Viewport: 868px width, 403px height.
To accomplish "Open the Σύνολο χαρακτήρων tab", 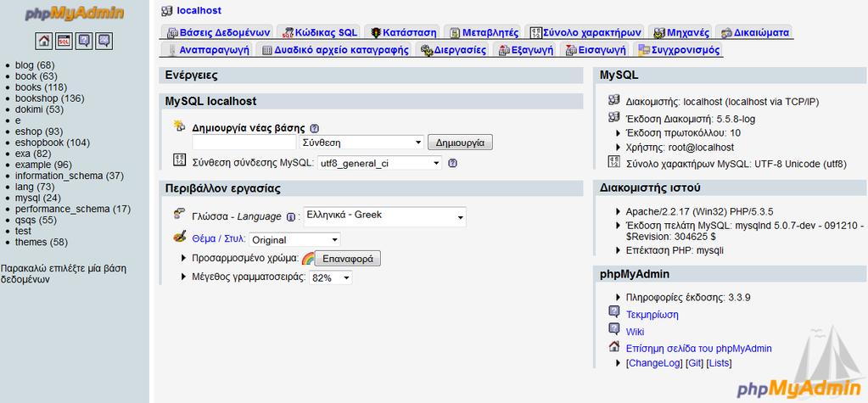I will [x=585, y=32].
